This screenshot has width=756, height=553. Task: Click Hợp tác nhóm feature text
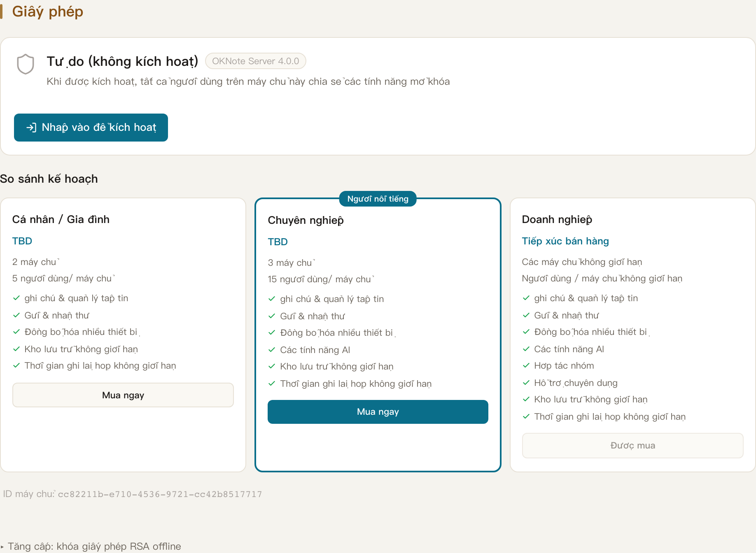click(x=564, y=366)
